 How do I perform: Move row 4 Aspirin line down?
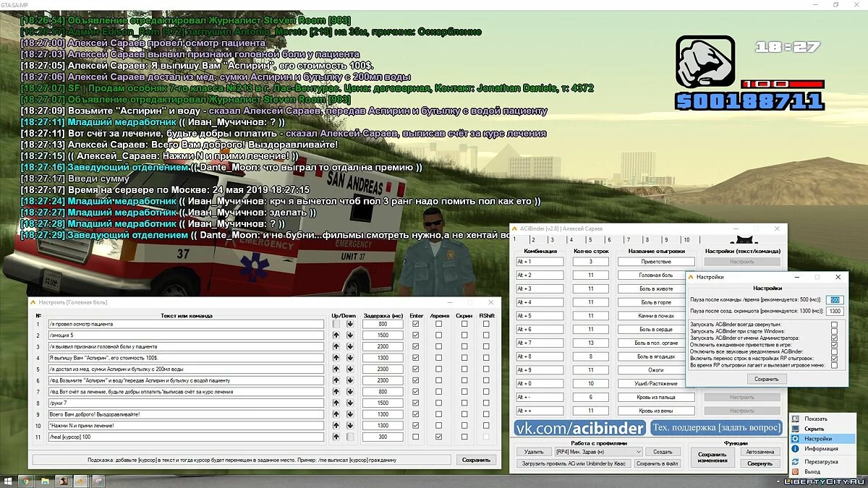(350, 358)
